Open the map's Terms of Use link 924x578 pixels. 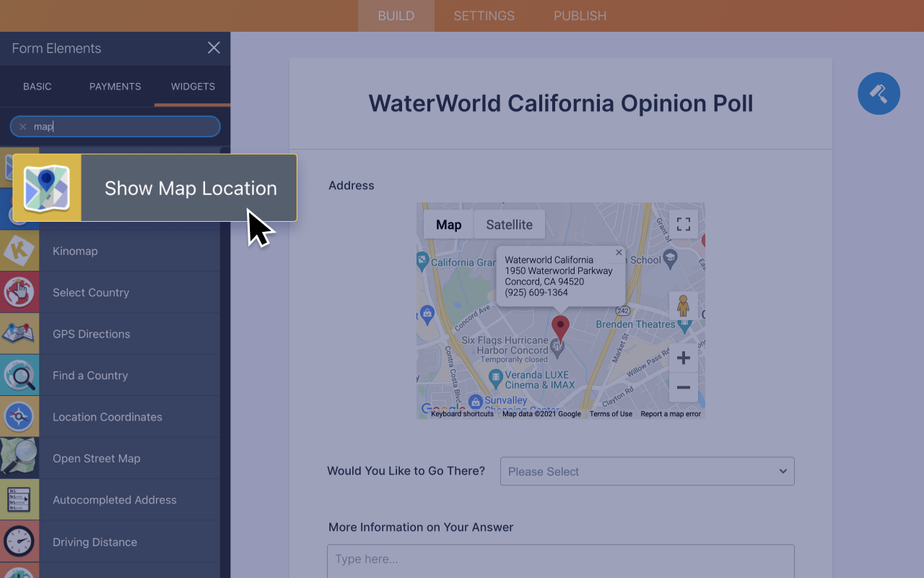[x=610, y=413]
